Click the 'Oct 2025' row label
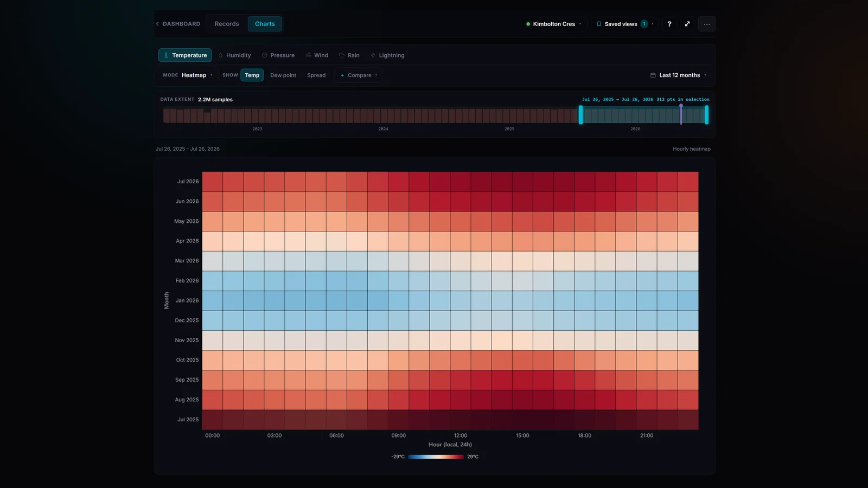Viewport: 868px width, 488px height. (187, 360)
